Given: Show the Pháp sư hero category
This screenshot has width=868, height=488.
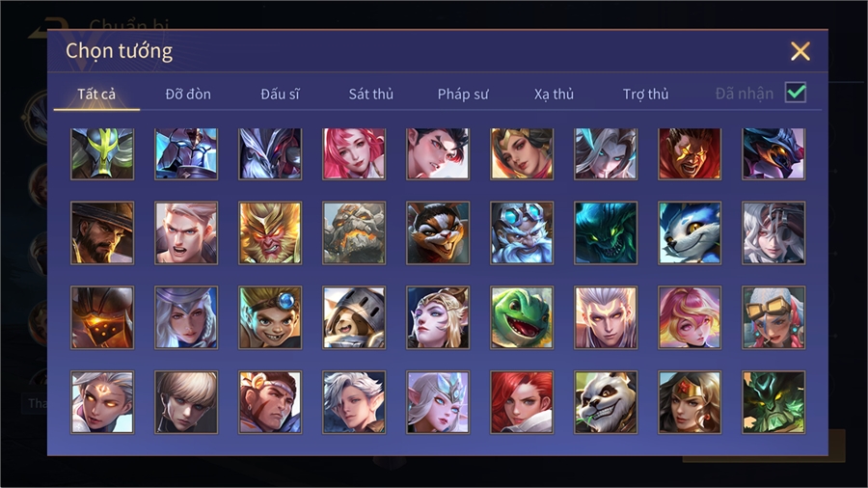Looking at the screenshot, I should (x=463, y=95).
